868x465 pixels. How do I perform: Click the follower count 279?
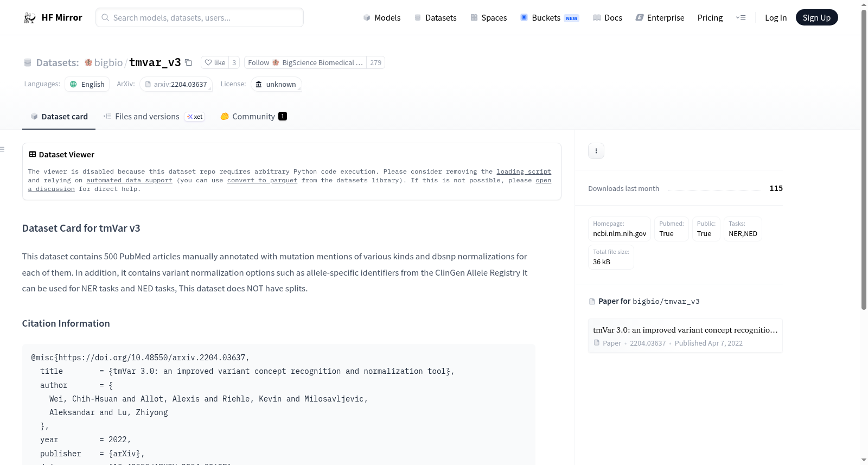pyautogui.click(x=376, y=63)
